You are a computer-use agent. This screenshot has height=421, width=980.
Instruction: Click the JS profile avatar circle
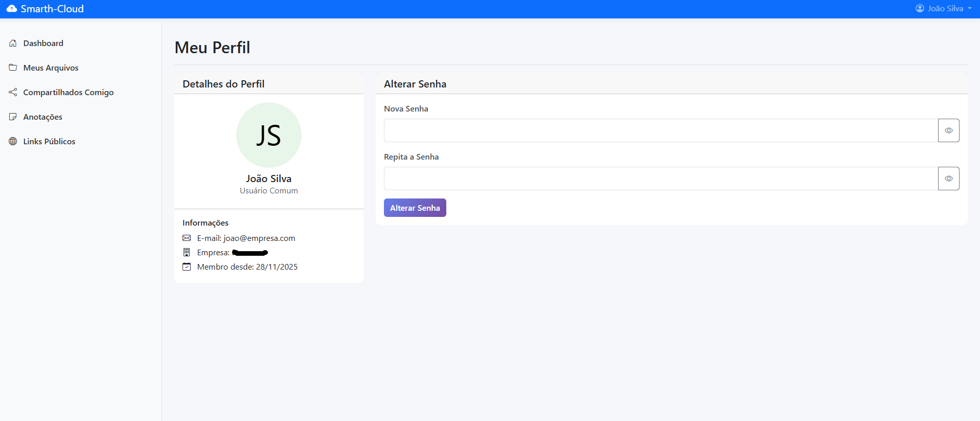(268, 135)
